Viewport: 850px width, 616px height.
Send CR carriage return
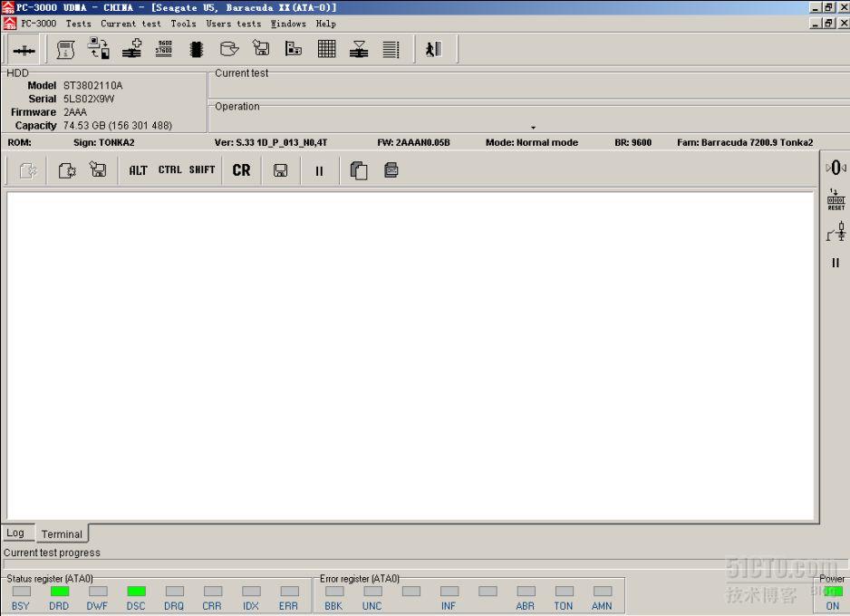241,170
